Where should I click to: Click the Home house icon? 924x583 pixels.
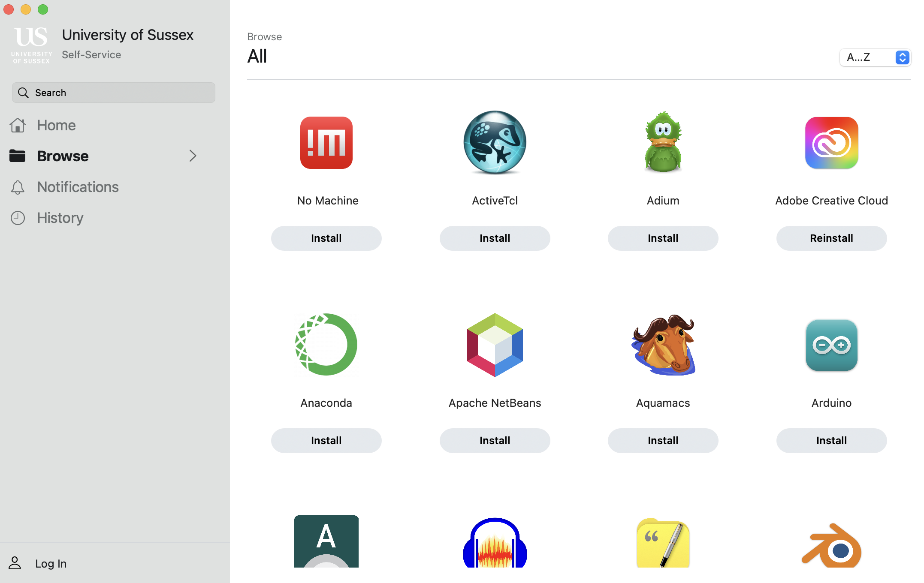point(18,125)
